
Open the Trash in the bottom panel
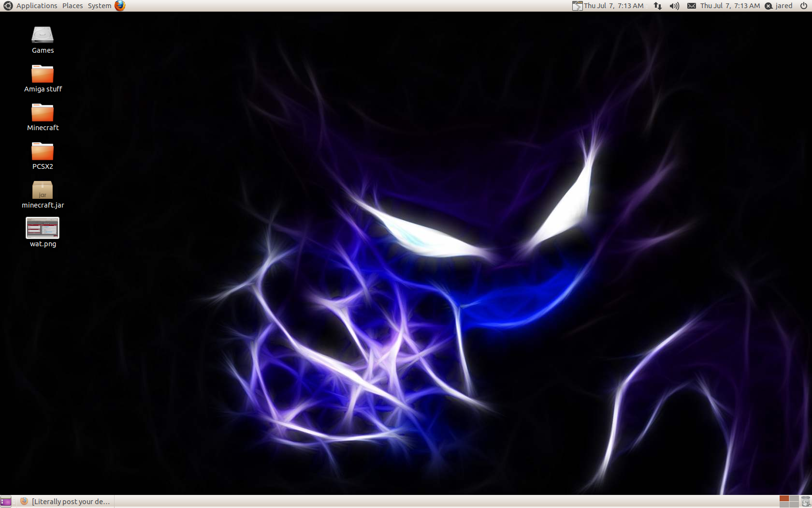coord(806,502)
